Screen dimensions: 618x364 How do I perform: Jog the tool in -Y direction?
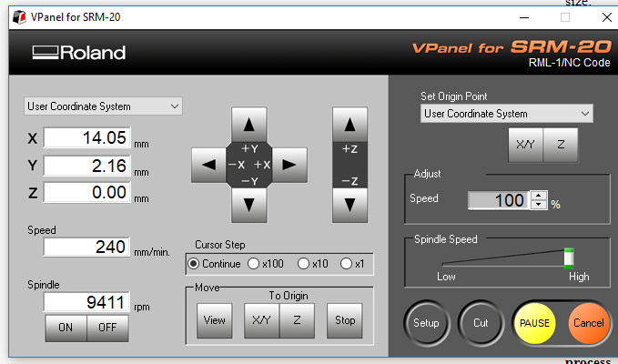(249, 206)
